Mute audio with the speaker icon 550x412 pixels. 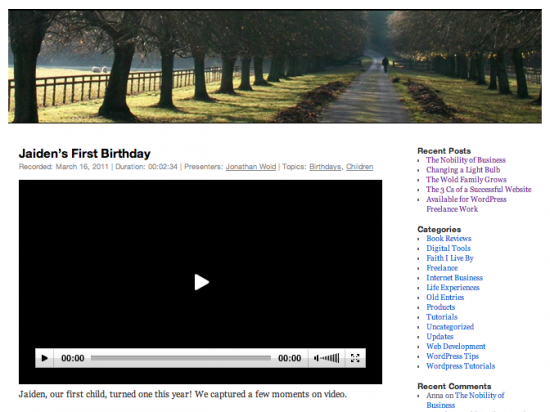(x=316, y=358)
